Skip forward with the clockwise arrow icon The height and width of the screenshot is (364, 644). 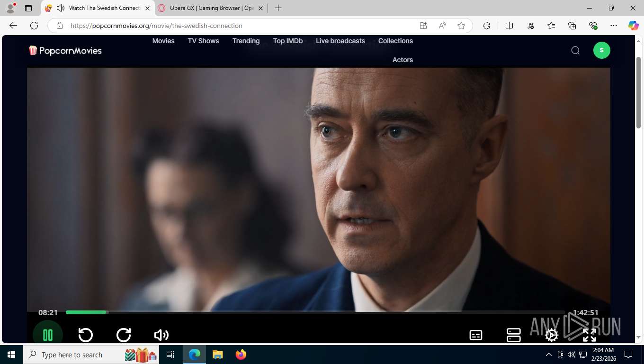click(x=124, y=335)
